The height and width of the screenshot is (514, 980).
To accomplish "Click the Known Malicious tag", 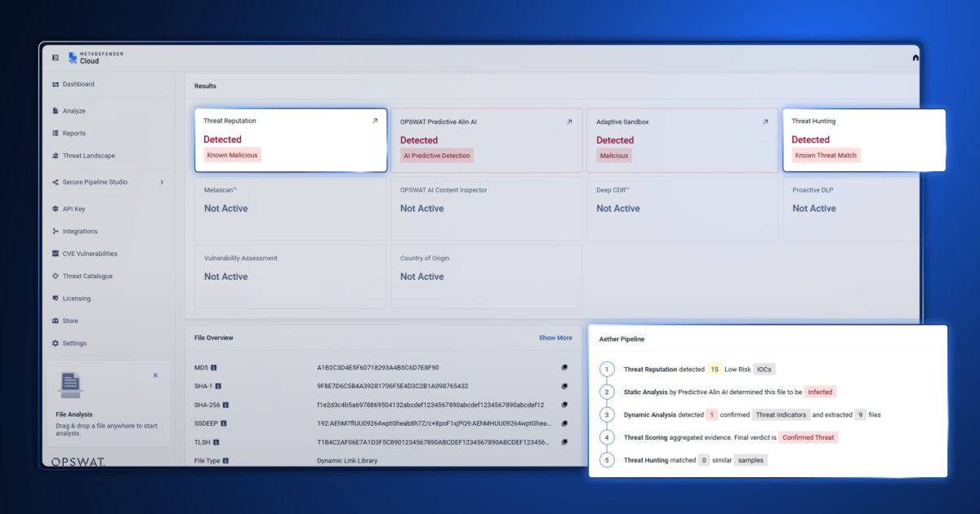I will [232, 155].
